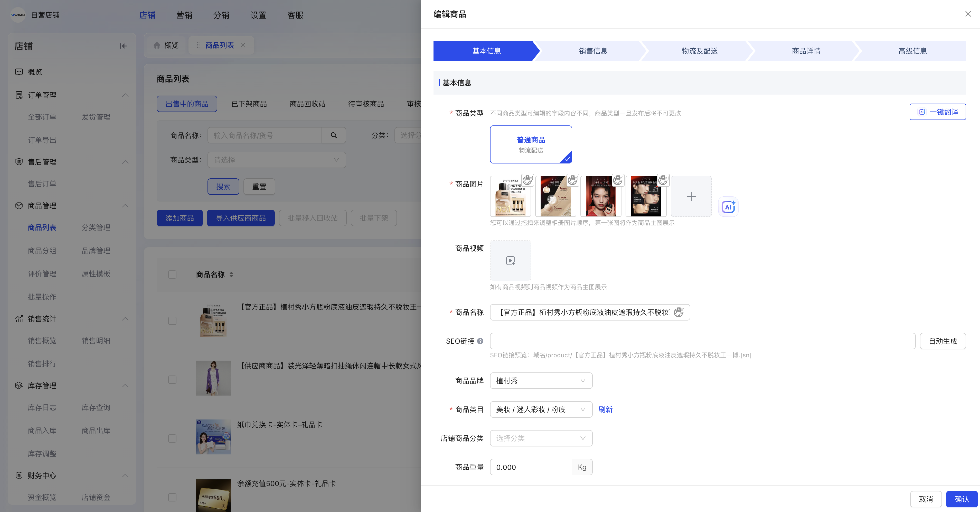Click drag handle on 商品列表 tab
The width and height of the screenshot is (980, 512).
(x=198, y=45)
